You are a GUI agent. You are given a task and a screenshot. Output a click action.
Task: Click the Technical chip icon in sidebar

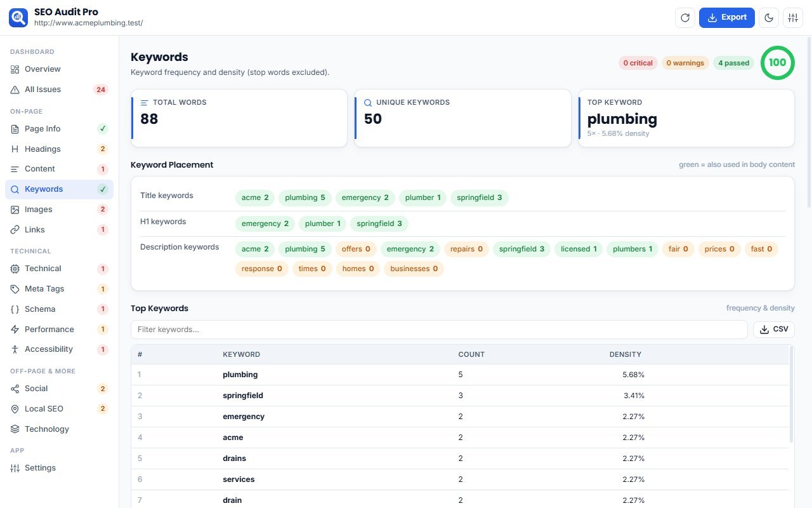coord(15,269)
